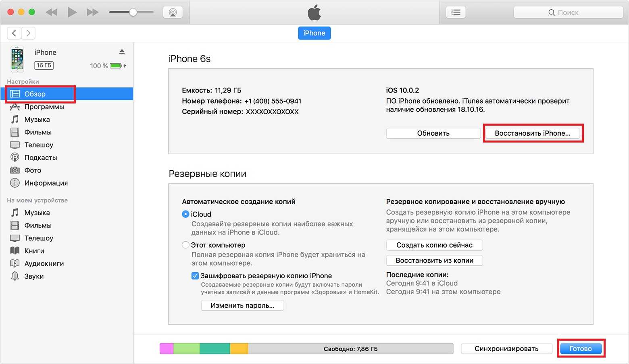Select the iCloud backup radio button
629x364 pixels.
pyautogui.click(x=185, y=214)
